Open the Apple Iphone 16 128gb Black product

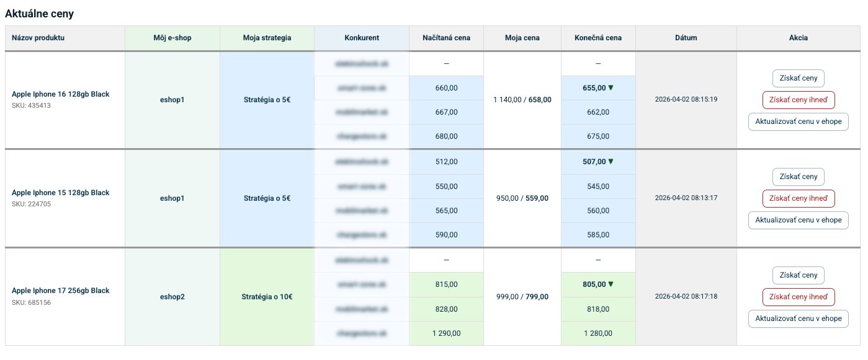click(60, 94)
